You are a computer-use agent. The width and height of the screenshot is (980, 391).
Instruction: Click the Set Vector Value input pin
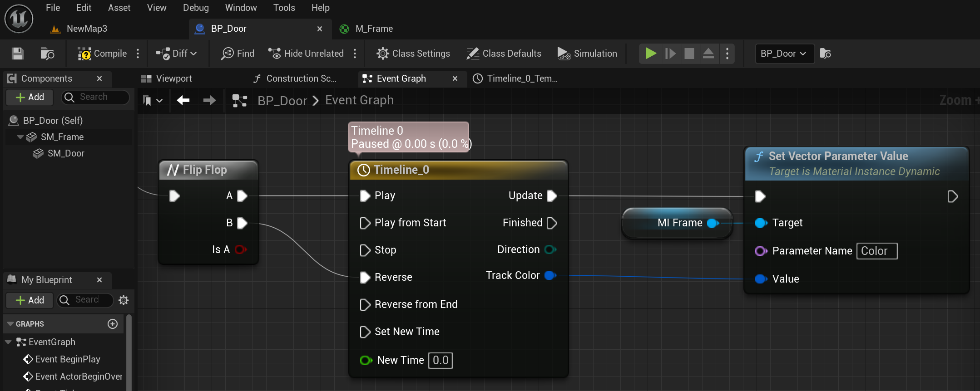(761, 279)
